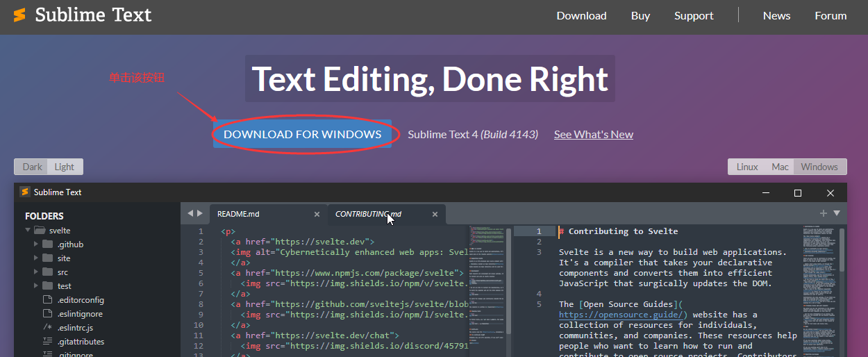Expand the test folder arrow
This screenshot has width=868, height=357.
(x=36, y=286)
